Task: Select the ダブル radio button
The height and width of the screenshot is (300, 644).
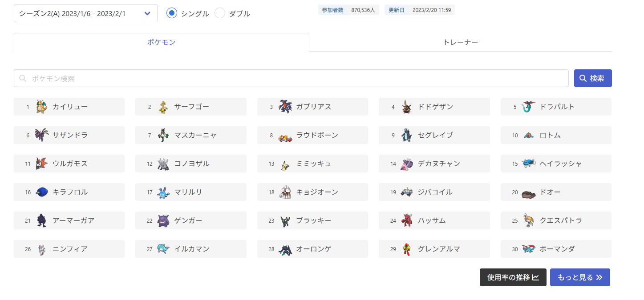Action: click(x=220, y=13)
